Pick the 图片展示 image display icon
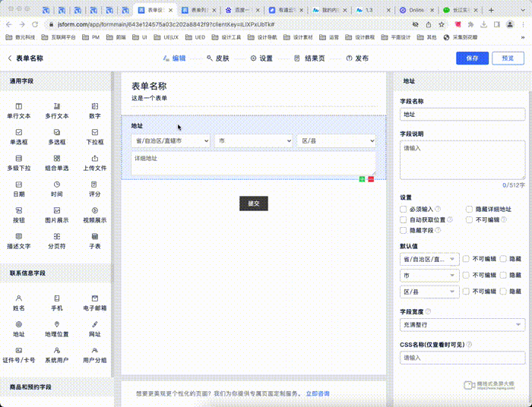Viewport: 532px width, 407px height. 57,215
